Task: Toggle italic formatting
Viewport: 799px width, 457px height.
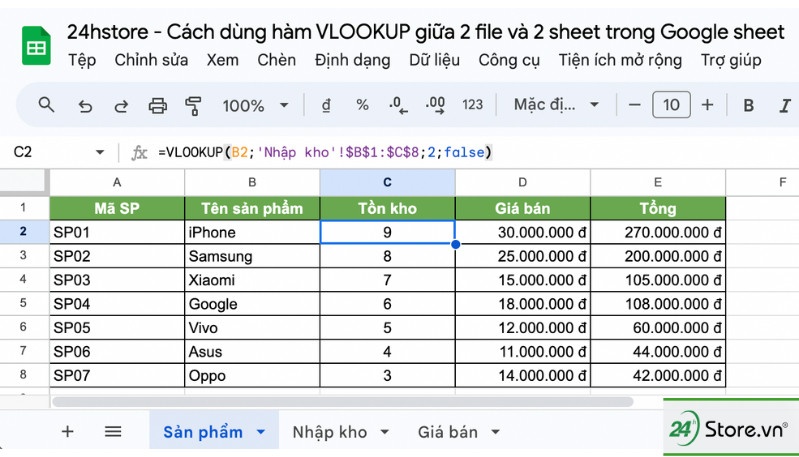Action: [x=785, y=105]
